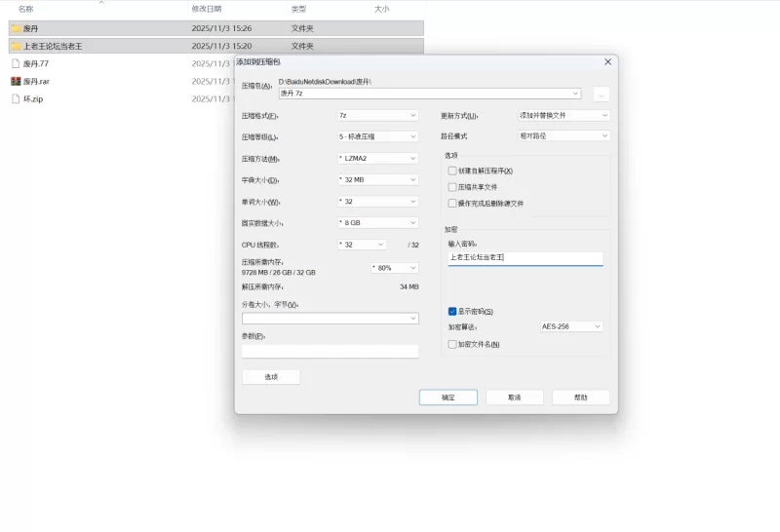Open the 单词大小 dropdown showing 32
The image size is (780, 532).
(x=378, y=202)
